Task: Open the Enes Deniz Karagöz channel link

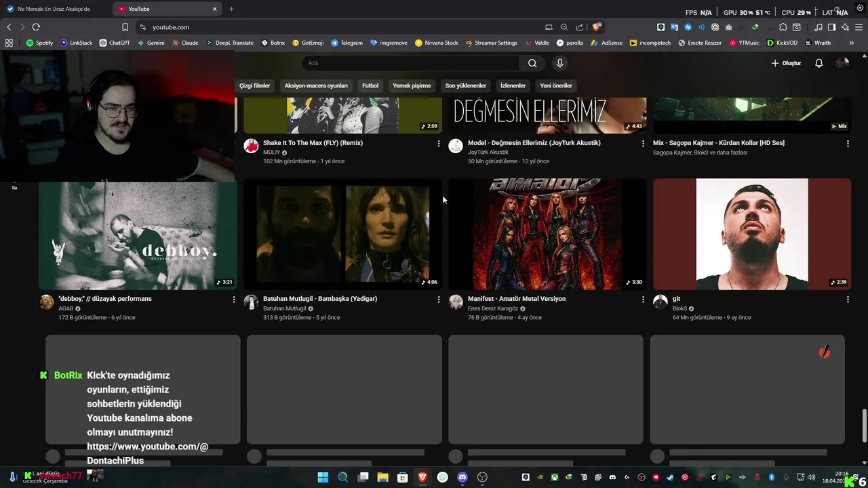Action: coord(493,309)
